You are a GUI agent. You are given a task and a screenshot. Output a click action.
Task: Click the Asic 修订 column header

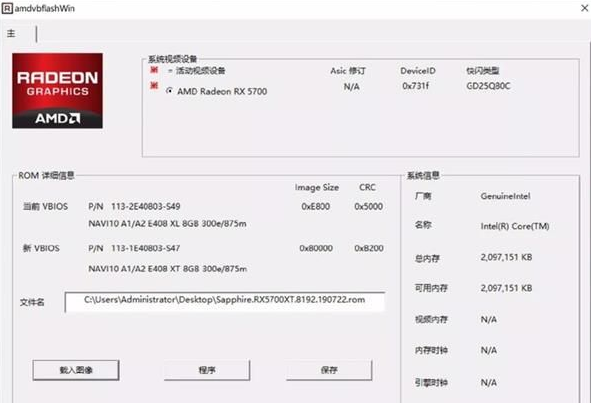click(x=348, y=71)
